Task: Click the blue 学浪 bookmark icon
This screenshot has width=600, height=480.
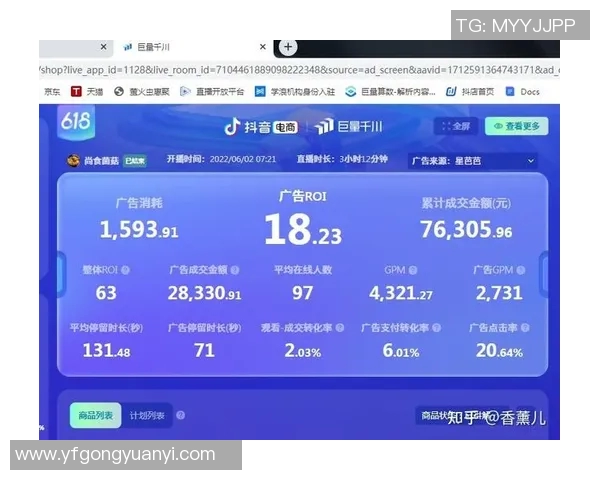Action: coord(260,91)
